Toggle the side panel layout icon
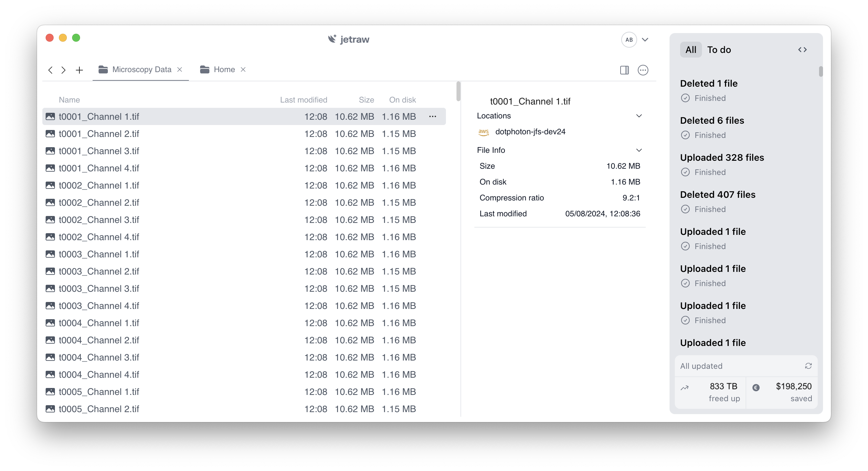Screen dimensions: 868x471 click(x=624, y=70)
